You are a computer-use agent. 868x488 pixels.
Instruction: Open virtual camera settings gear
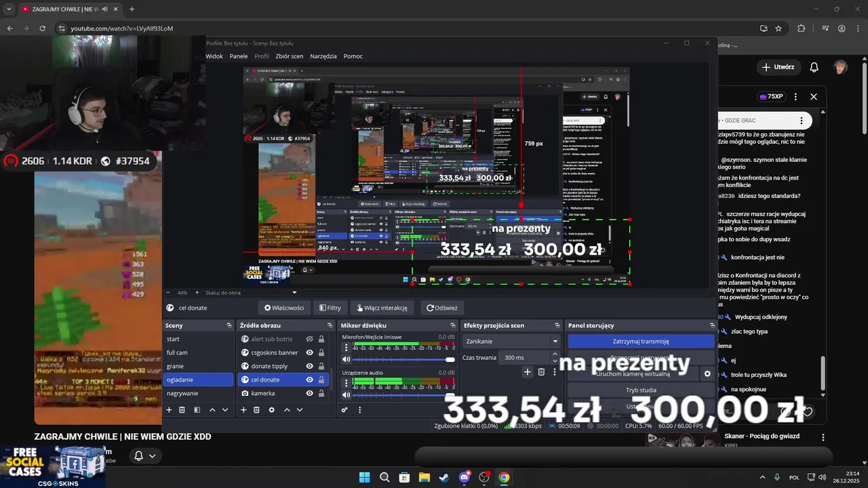pyautogui.click(x=707, y=373)
